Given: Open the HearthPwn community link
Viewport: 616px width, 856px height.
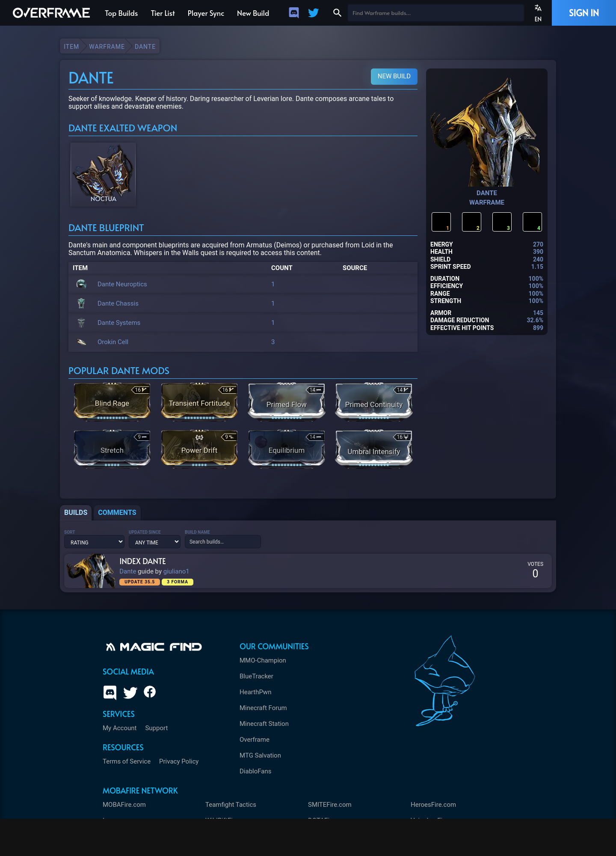Looking at the screenshot, I should pos(255,692).
